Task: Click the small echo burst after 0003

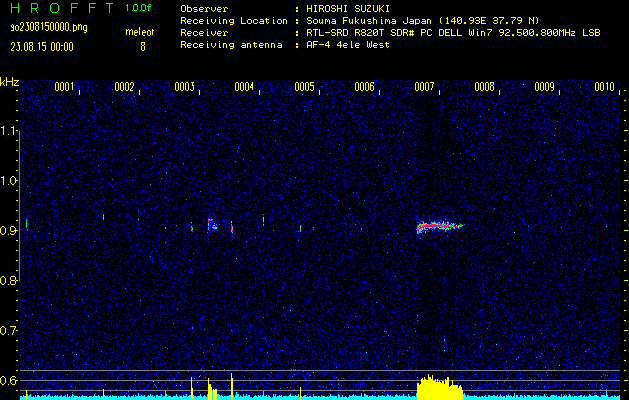Action: click(211, 224)
